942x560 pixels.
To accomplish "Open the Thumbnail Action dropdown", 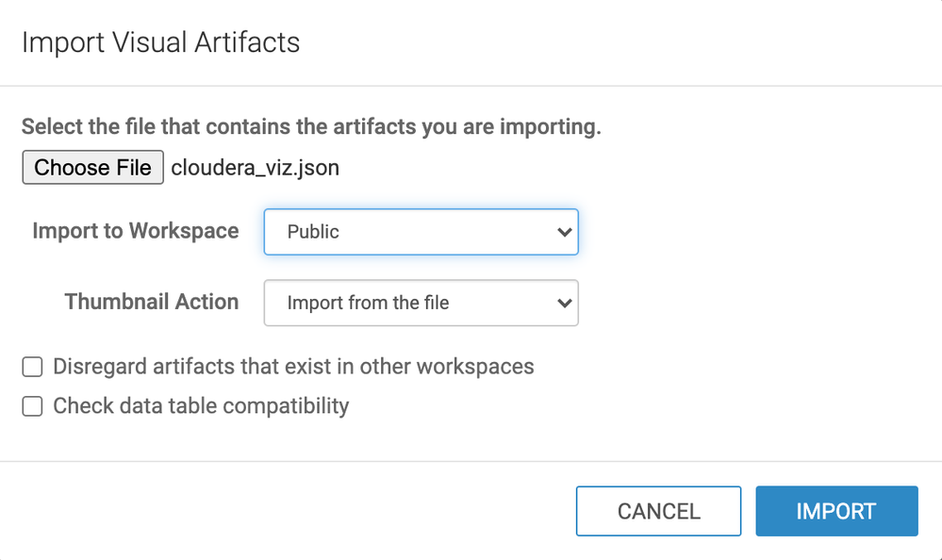I will [420, 304].
